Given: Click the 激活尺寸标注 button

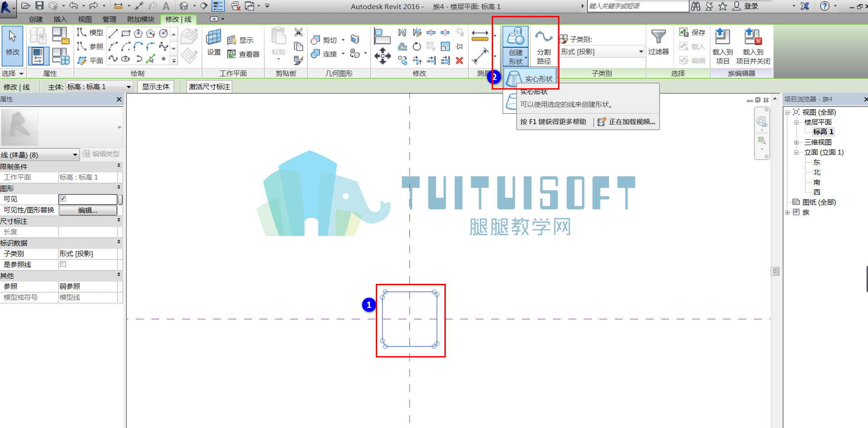Looking at the screenshot, I should click(x=210, y=87).
